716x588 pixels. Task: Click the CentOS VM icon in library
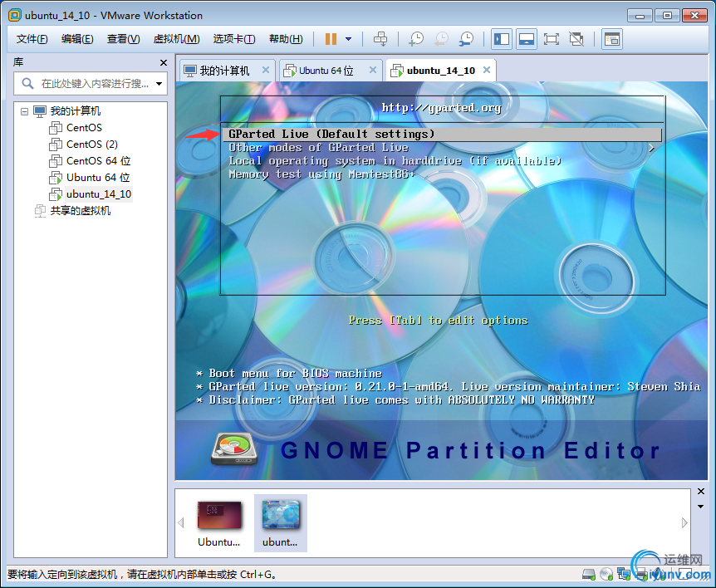tap(56, 128)
